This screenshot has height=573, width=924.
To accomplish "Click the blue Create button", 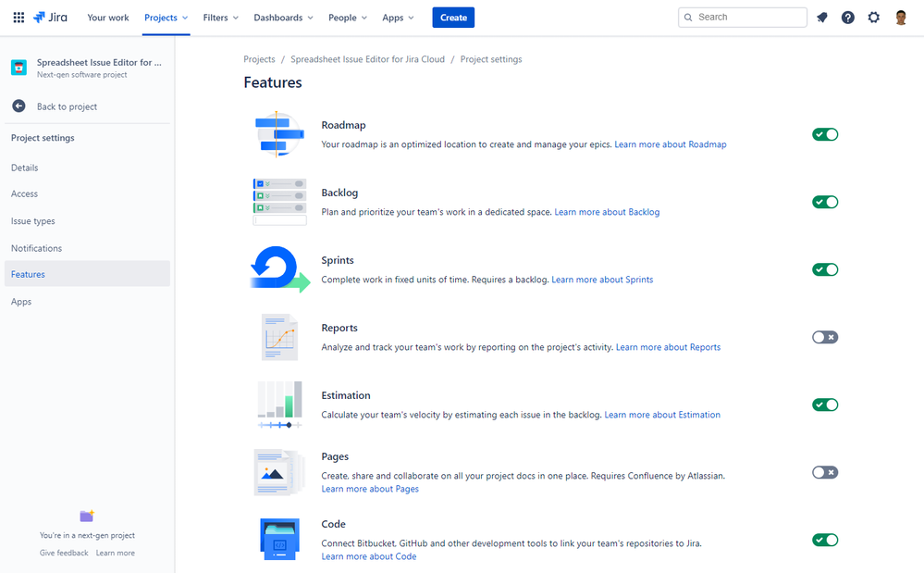I will pyautogui.click(x=453, y=18).
